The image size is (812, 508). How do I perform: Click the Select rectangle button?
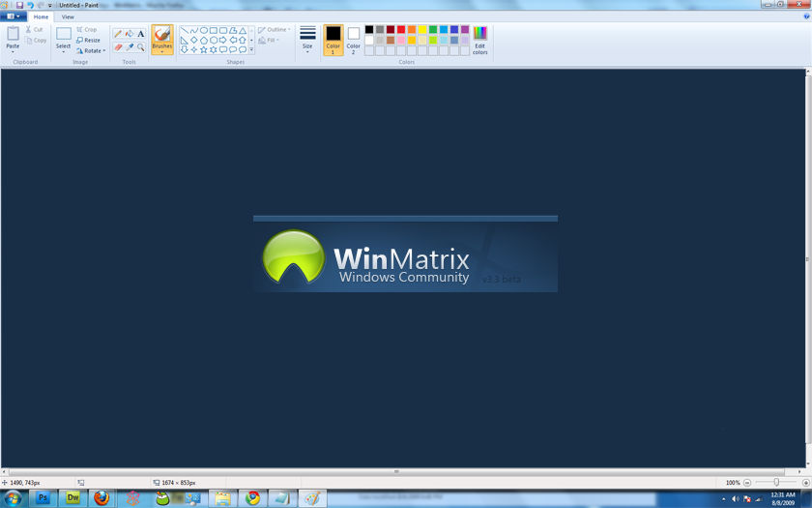(x=63, y=34)
